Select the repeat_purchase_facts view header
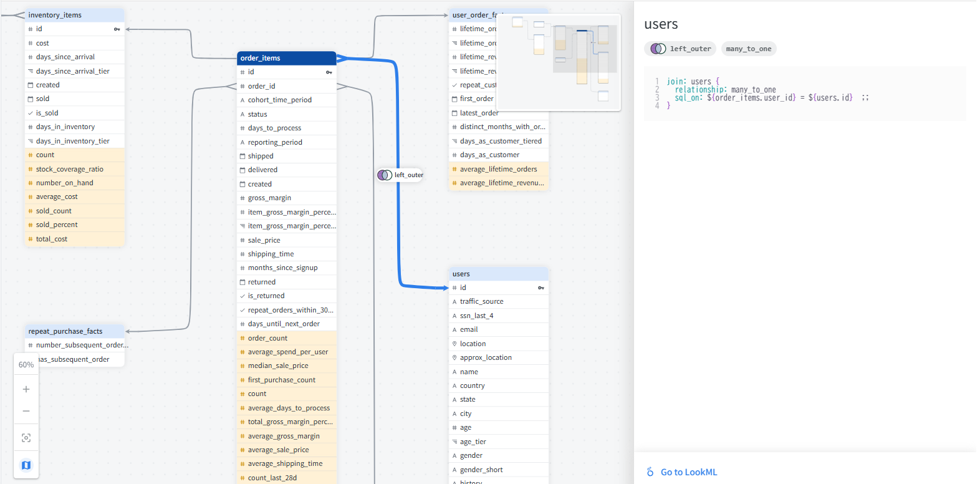The image size is (980, 484). tap(74, 331)
